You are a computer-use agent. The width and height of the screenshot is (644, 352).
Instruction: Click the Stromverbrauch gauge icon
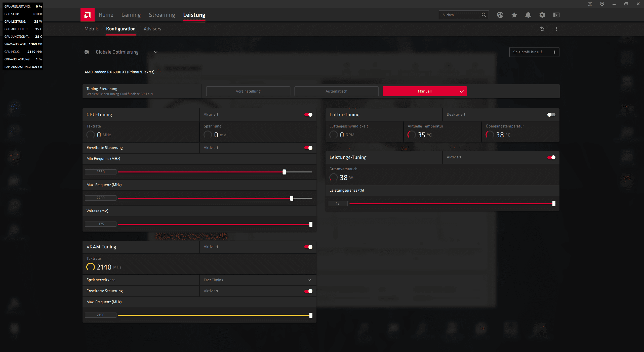click(334, 177)
